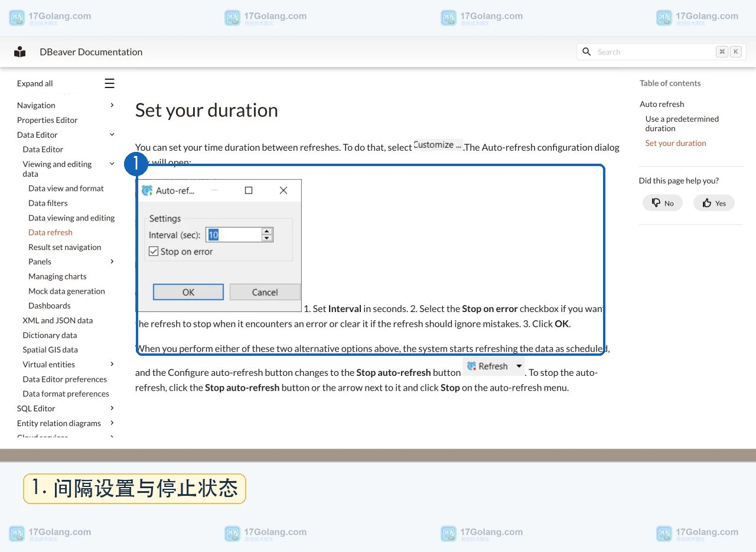Open Mock data generation page
The image size is (756, 552).
click(67, 291)
